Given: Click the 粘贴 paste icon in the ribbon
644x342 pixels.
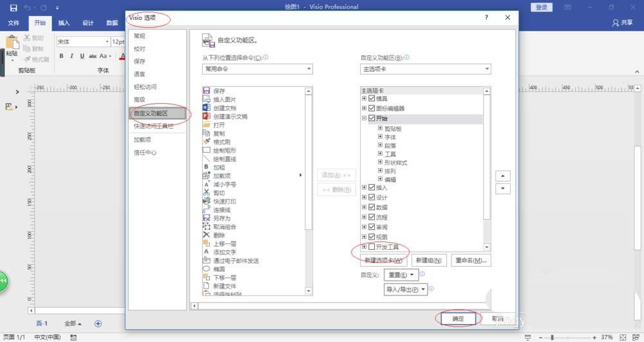Looking at the screenshot, I should click(12, 43).
